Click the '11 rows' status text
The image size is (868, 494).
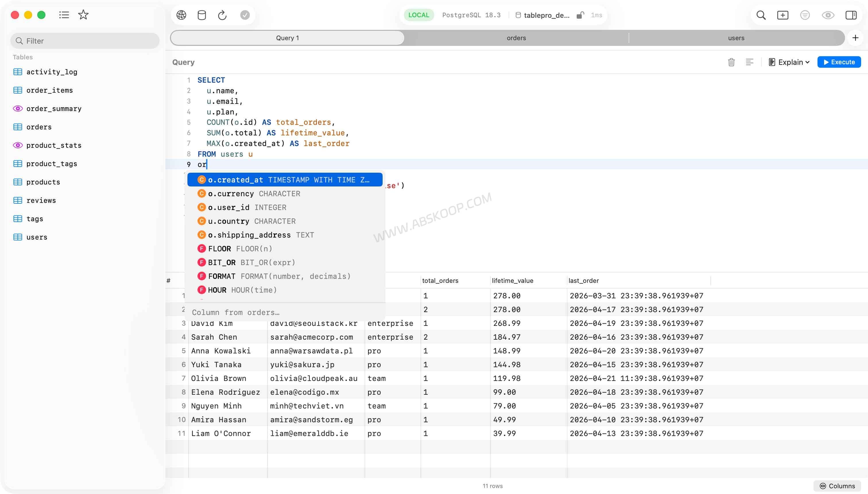point(493,486)
